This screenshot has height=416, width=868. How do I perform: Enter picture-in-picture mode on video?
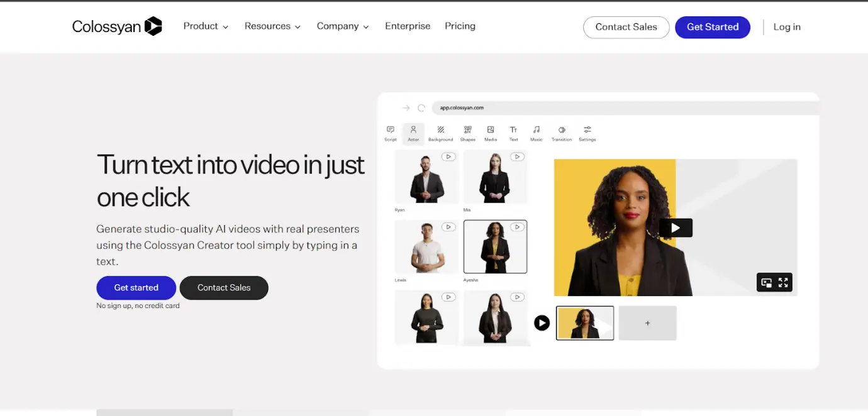click(x=766, y=283)
